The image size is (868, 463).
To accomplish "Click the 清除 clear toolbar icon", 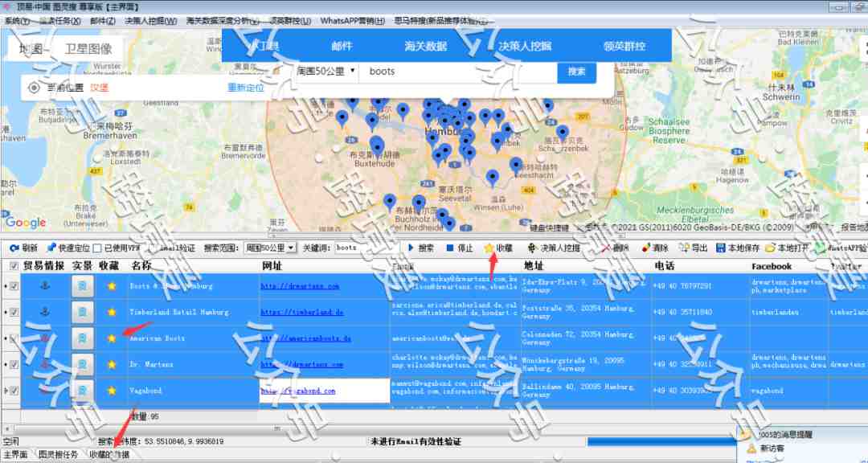I will coord(646,248).
